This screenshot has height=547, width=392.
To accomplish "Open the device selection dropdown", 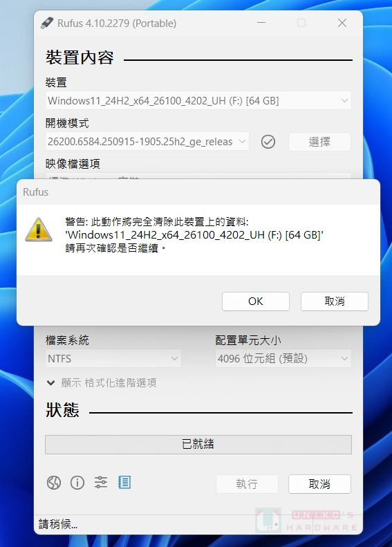I will pos(198,101).
